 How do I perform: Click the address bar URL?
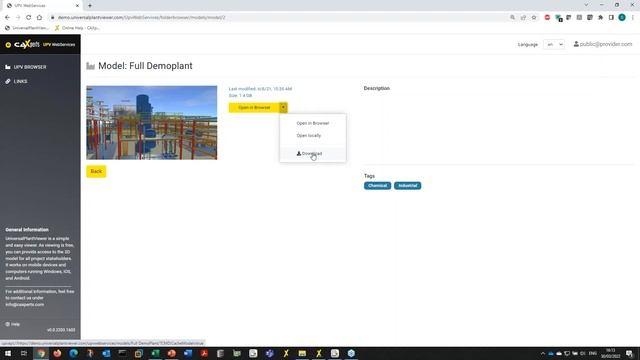[141, 18]
